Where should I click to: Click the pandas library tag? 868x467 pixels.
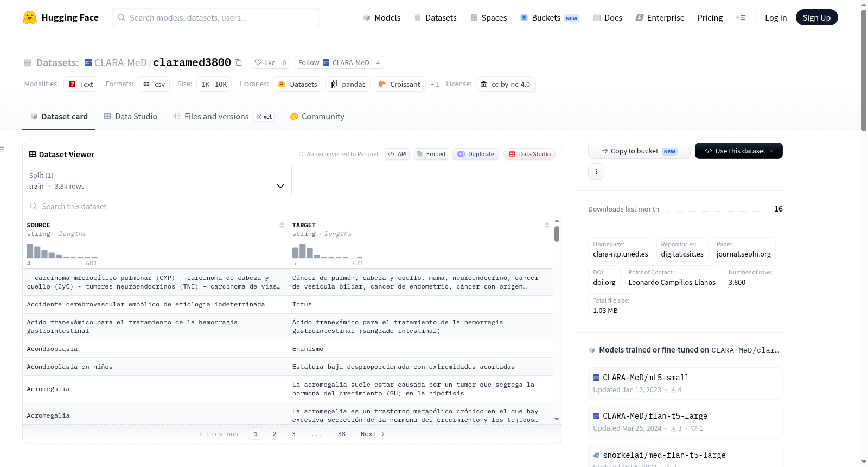pyautogui.click(x=348, y=84)
